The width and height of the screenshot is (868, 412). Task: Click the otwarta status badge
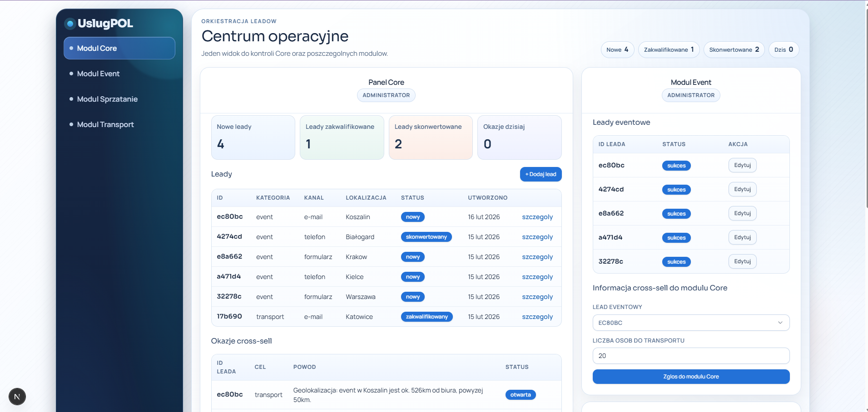tap(520, 395)
